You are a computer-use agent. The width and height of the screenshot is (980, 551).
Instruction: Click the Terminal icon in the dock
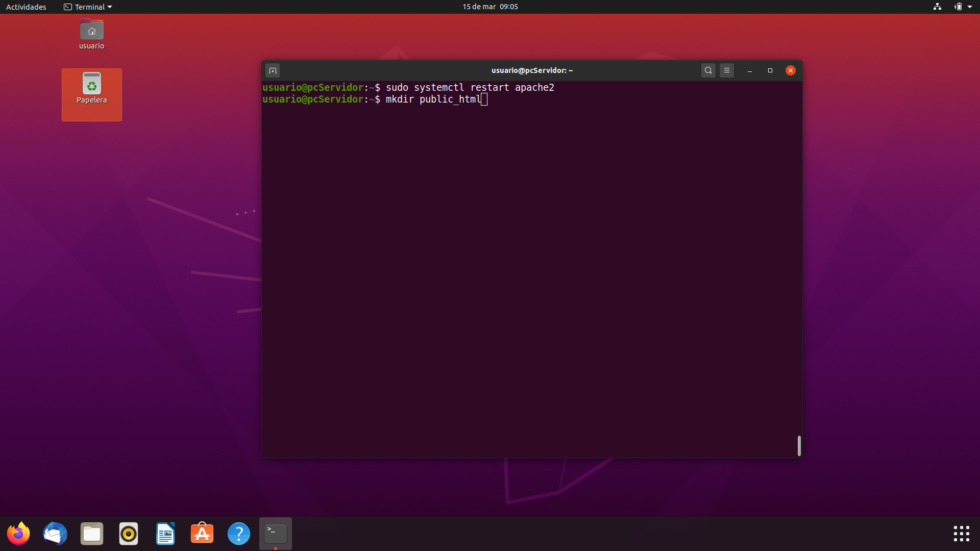click(276, 534)
